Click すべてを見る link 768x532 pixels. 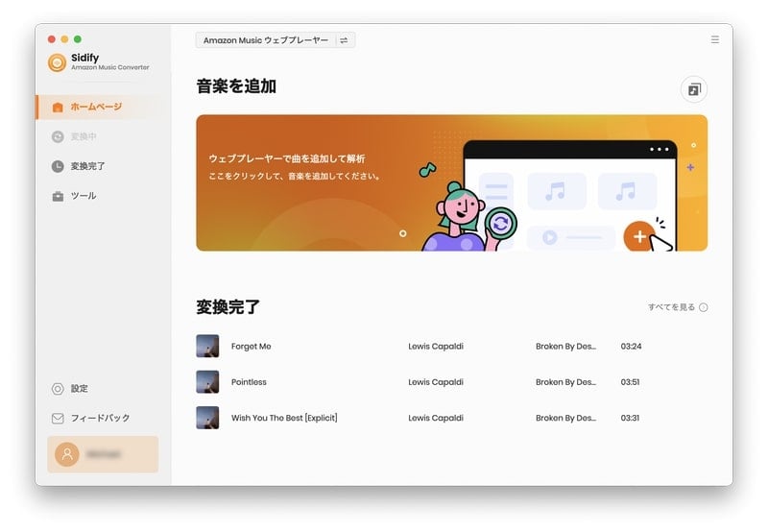pyautogui.click(x=671, y=307)
